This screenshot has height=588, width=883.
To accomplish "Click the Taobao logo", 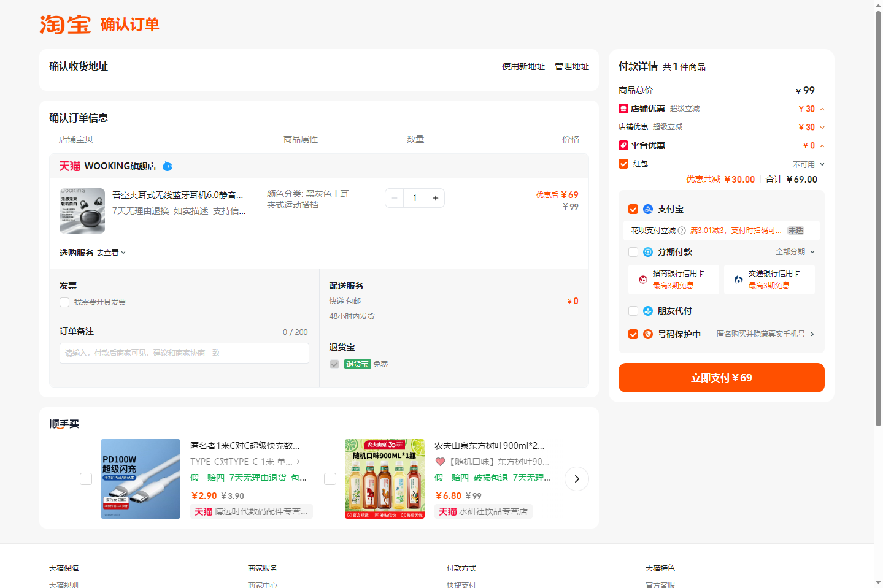I will click(x=65, y=25).
